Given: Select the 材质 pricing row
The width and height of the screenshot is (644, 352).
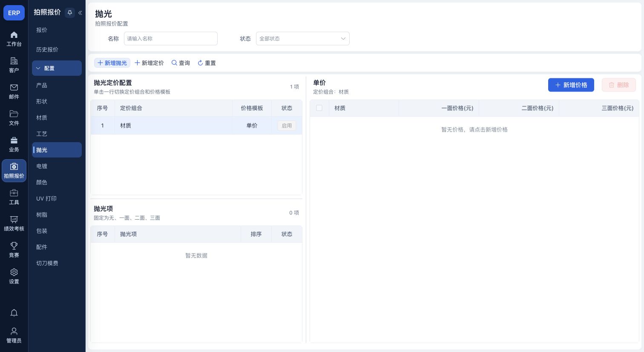Looking at the screenshot, I should pos(196,126).
